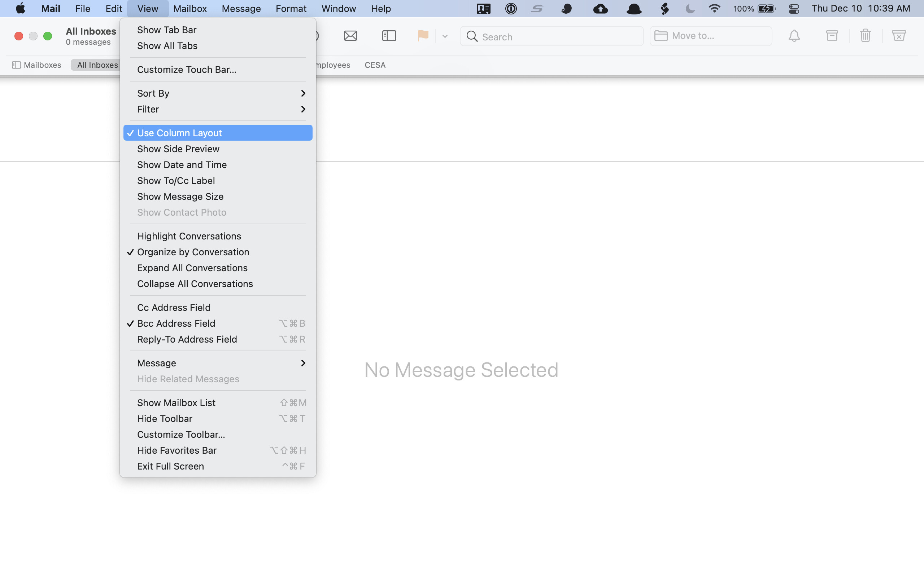Toggle Organize by Conversation off
The width and height of the screenshot is (924, 577).
pyautogui.click(x=193, y=252)
